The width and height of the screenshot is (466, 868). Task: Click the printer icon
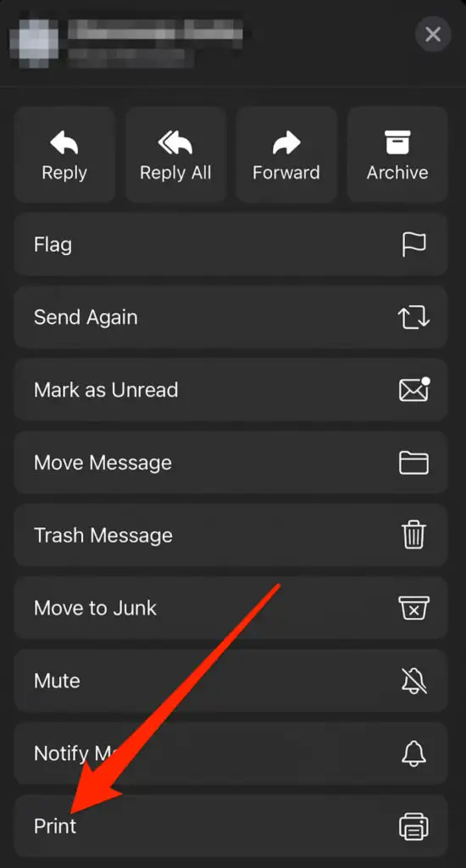pyautogui.click(x=413, y=826)
